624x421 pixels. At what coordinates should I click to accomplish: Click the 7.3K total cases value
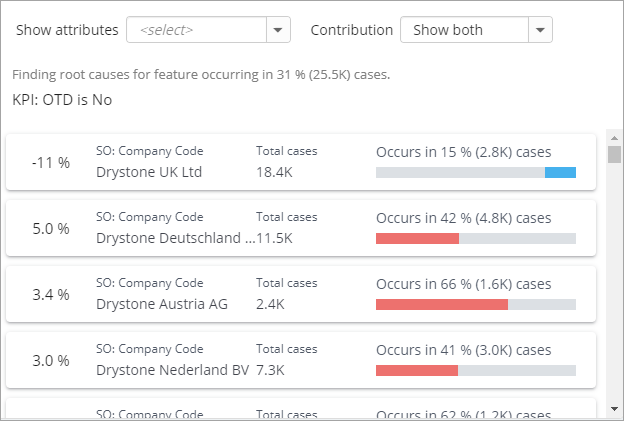pyautogui.click(x=270, y=370)
